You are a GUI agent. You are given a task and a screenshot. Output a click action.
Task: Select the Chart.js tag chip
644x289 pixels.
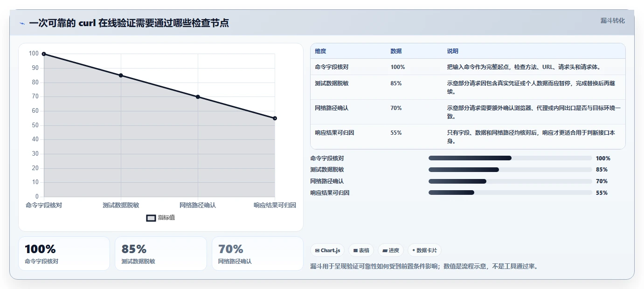coord(328,250)
